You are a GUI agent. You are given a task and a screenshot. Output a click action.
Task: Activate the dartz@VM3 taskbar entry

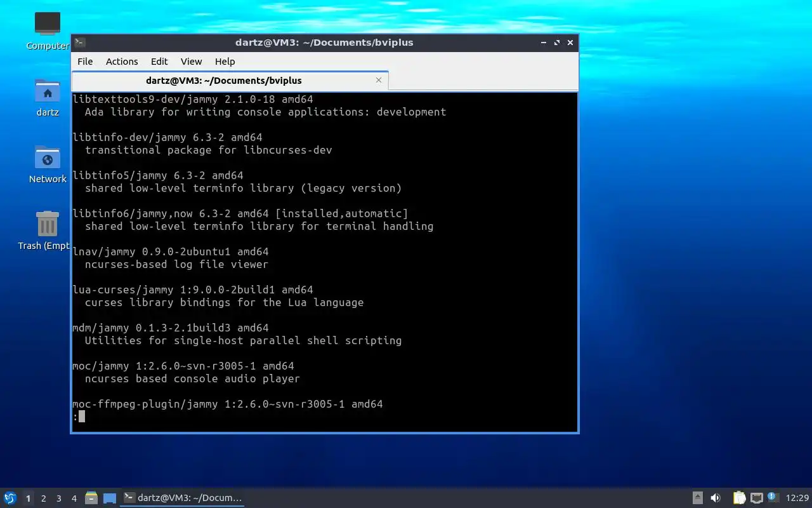(x=183, y=498)
